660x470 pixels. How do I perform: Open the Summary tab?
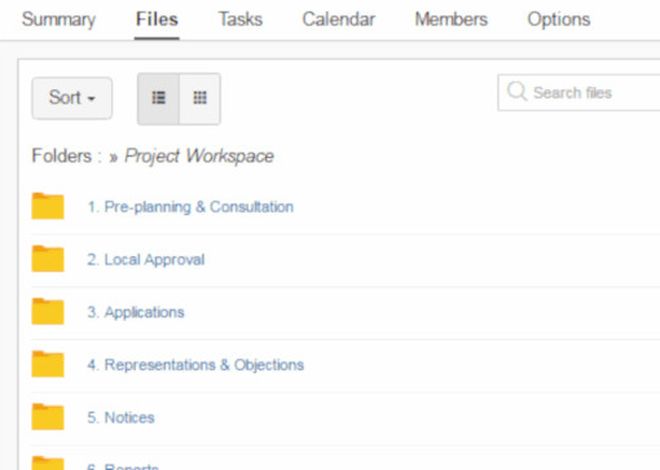59,19
